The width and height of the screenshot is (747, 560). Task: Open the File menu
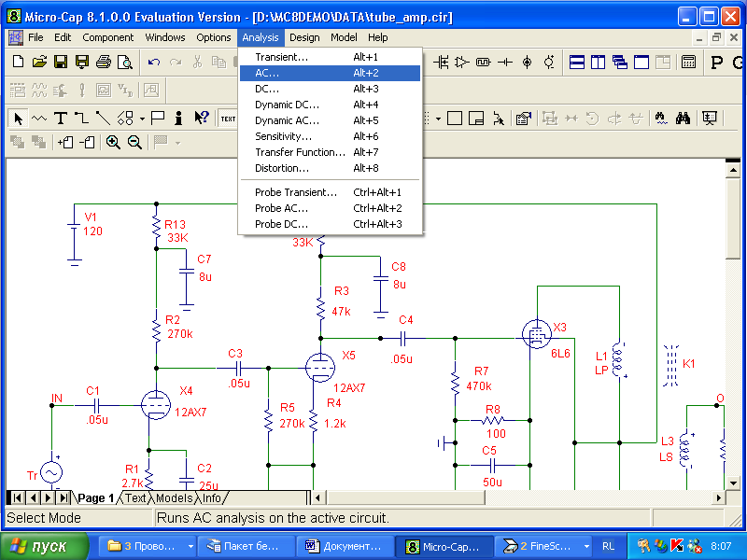(35, 37)
